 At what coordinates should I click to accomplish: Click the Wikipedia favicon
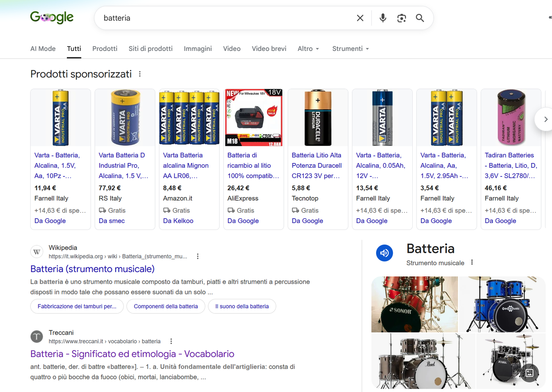click(37, 252)
